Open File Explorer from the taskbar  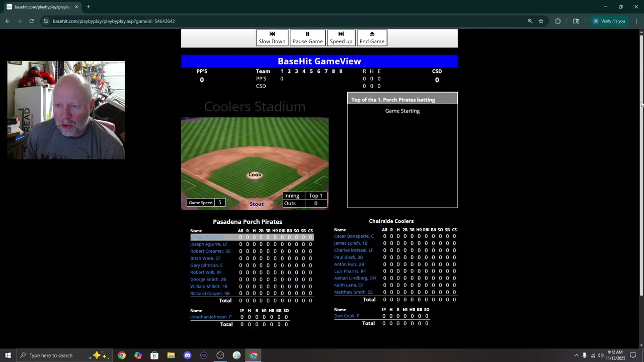pyautogui.click(x=171, y=355)
